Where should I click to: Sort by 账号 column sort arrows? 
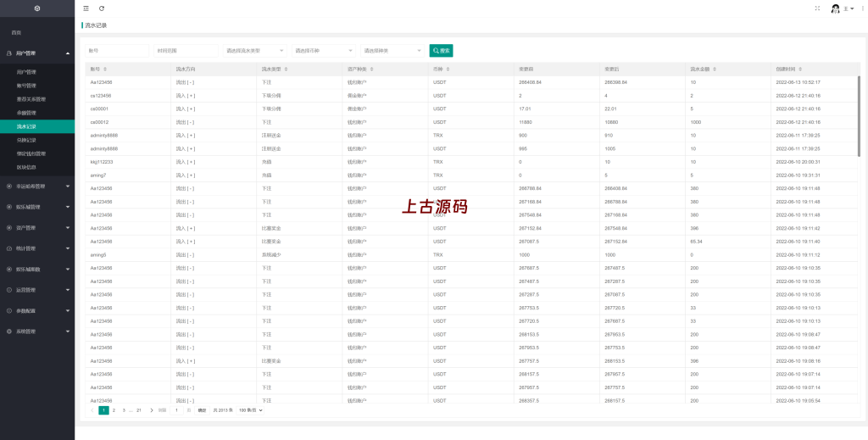tap(105, 70)
